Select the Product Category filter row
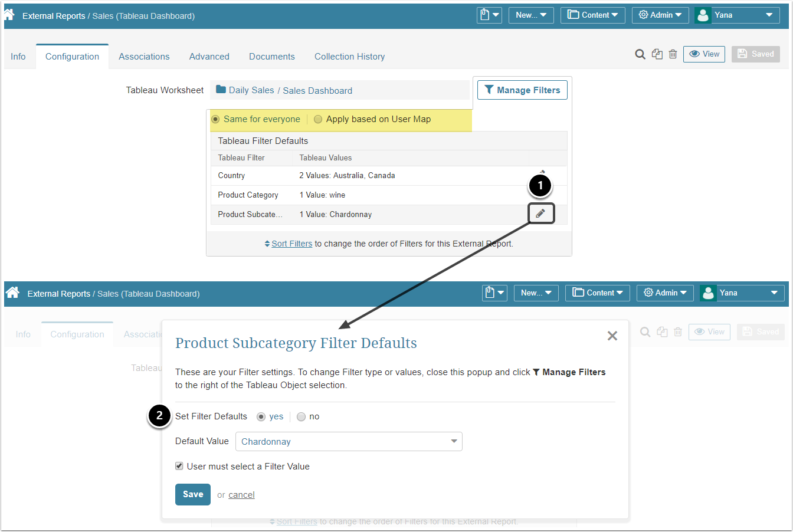Image resolution: width=793 pixels, height=532 pixels. click(x=389, y=195)
